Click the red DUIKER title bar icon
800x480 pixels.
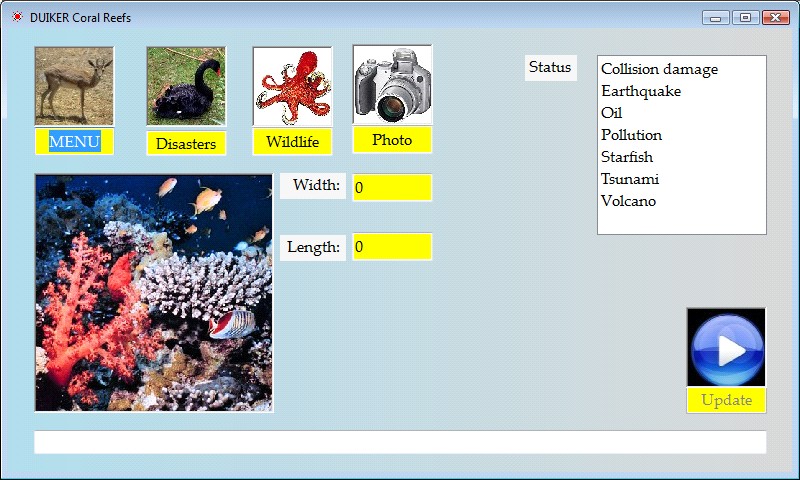point(17,18)
